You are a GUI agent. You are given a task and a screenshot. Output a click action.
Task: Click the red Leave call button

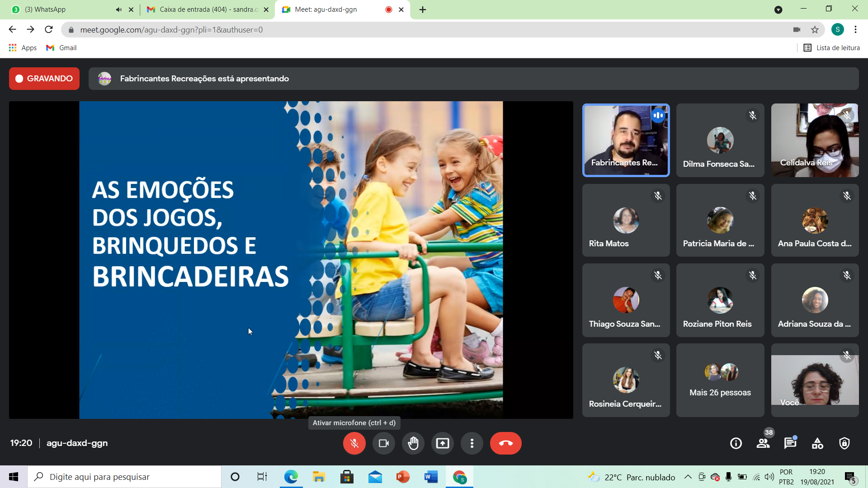505,443
